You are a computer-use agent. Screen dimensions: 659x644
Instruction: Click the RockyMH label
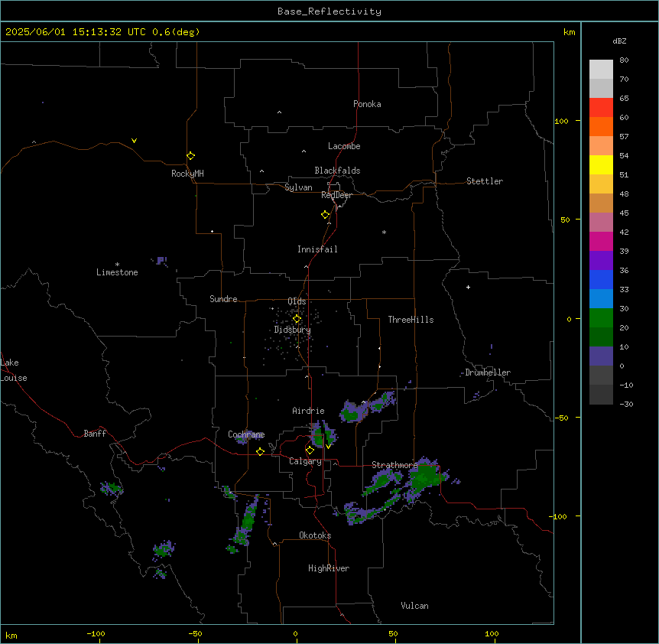[x=187, y=174]
